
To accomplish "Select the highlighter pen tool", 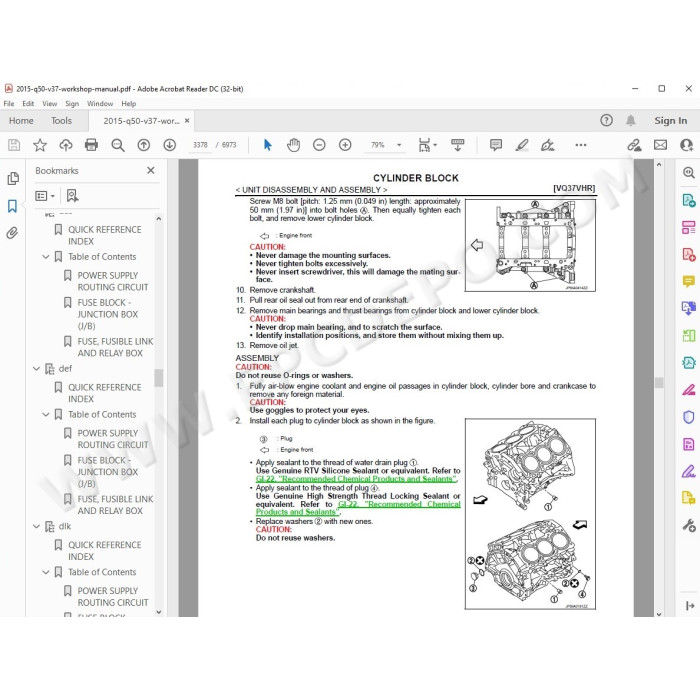I will (x=522, y=145).
